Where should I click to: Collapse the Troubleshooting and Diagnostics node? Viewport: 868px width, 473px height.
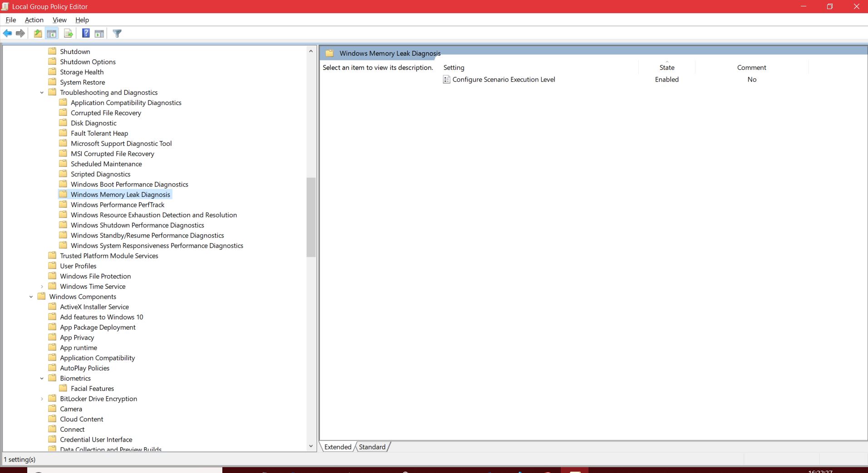pos(42,93)
